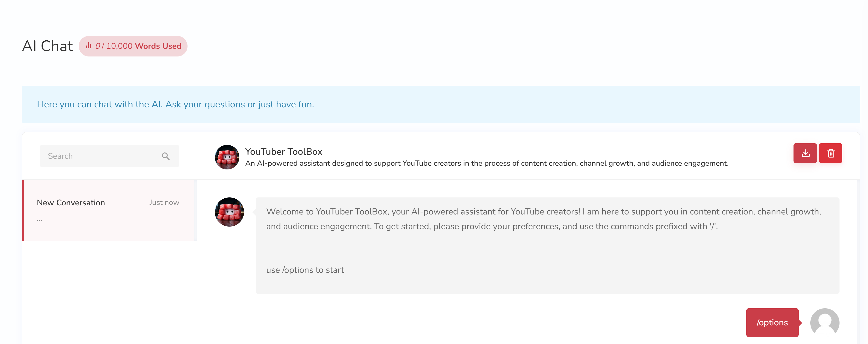
Task: Click the "Just now" timestamp
Action: (x=164, y=203)
